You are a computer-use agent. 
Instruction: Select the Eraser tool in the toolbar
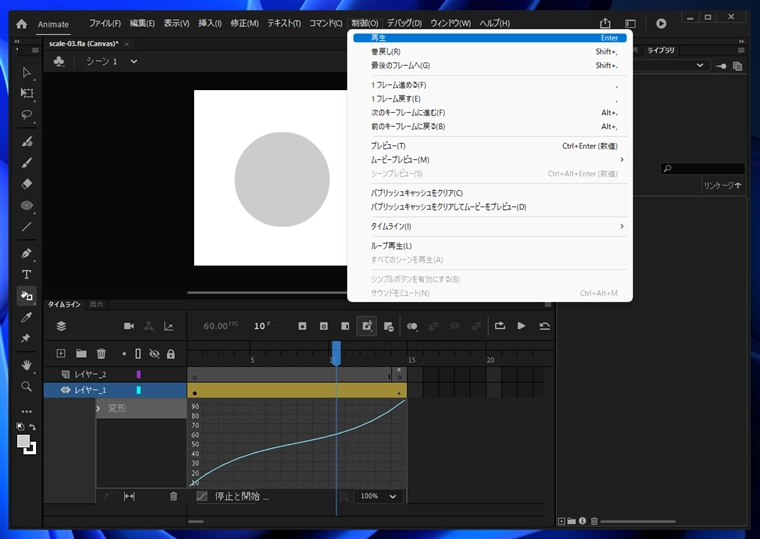(x=27, y=184)
